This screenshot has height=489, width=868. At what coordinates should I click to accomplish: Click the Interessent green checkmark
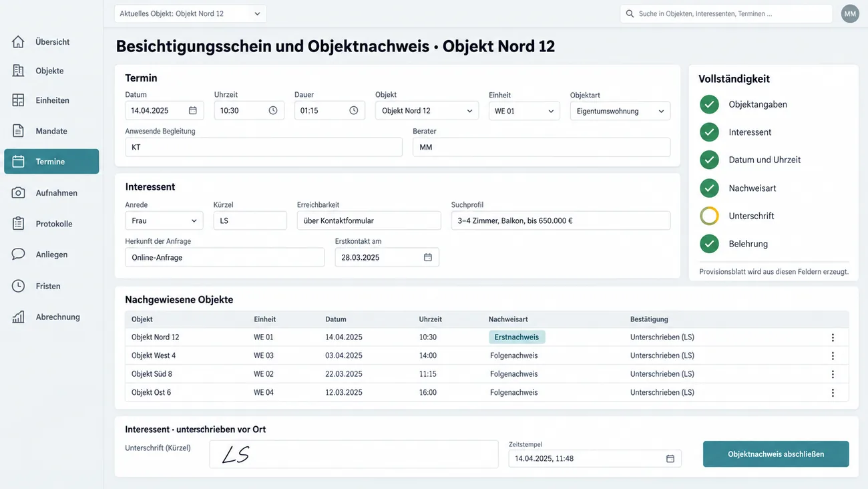tap(709, 132)
